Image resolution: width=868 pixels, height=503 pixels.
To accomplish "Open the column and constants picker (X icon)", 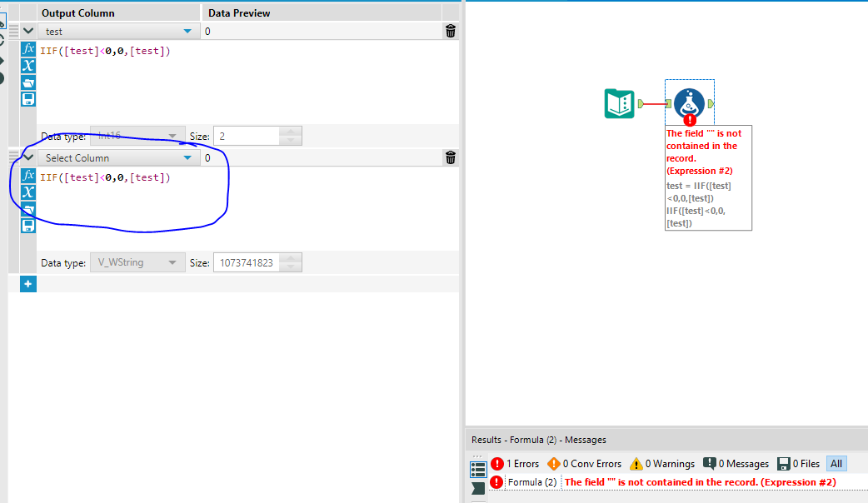I will (27, 67).
